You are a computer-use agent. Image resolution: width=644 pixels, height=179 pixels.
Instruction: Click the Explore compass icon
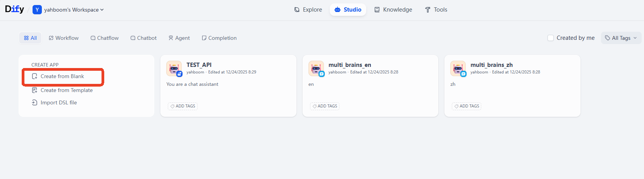coord(297,10)
